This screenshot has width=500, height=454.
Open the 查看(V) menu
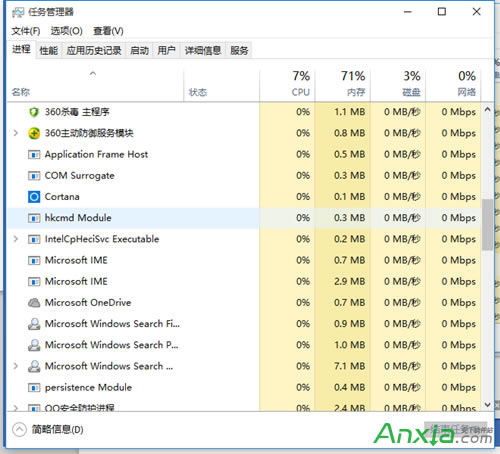click(x=108, y=31)
